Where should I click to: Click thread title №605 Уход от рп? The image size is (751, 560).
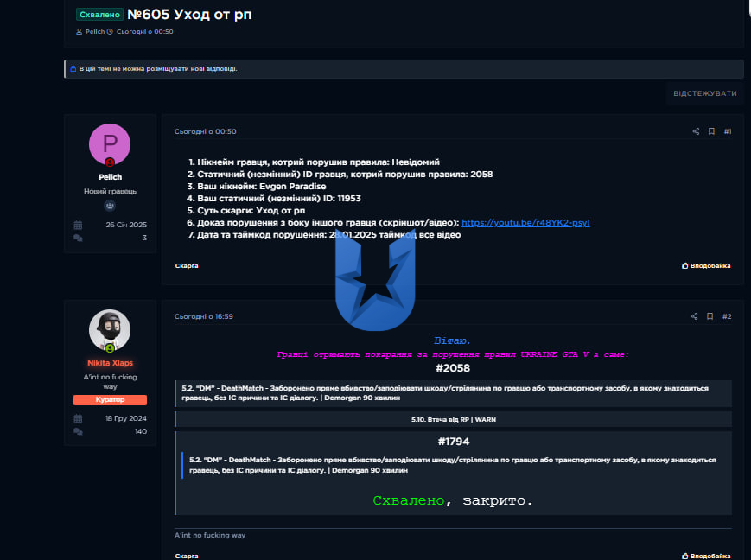pyautogui.click(x=189, y=15)
